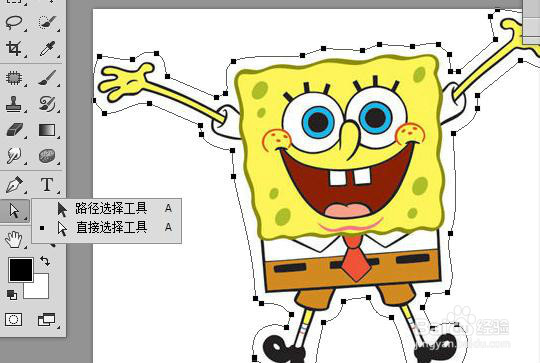Select the Smudge tool
This screenshot has width=540, height=363.
[x=14, y=156]
